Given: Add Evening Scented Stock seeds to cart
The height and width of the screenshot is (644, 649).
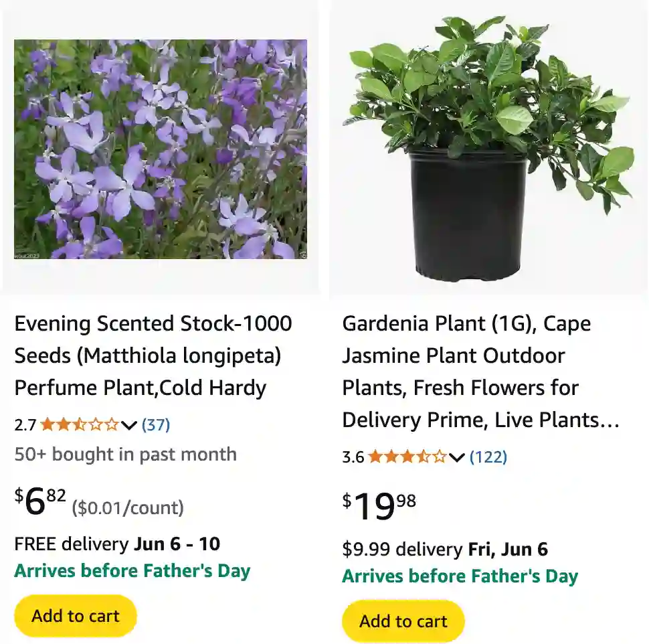Looking at the screenshot, I should click(76, 616).
